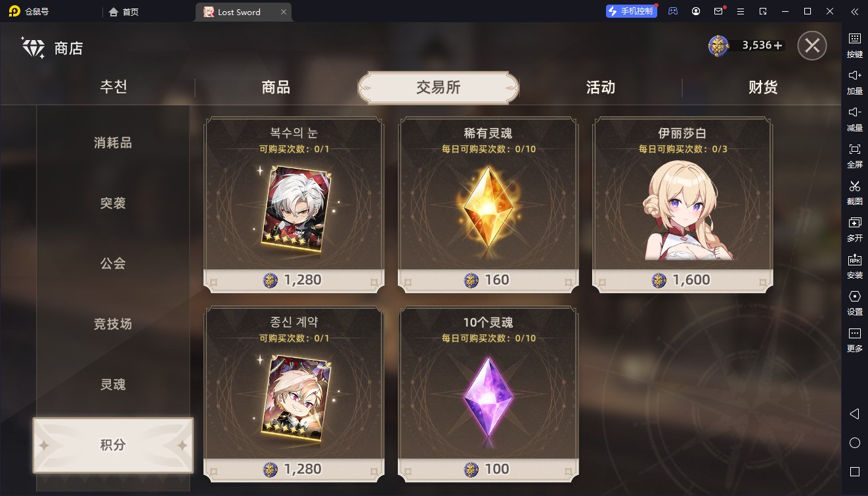The width and height of the screenshot is (868, 496).
Task: Add more currency via plus icon
Action: pyautogui.click(x=778, y=45)
